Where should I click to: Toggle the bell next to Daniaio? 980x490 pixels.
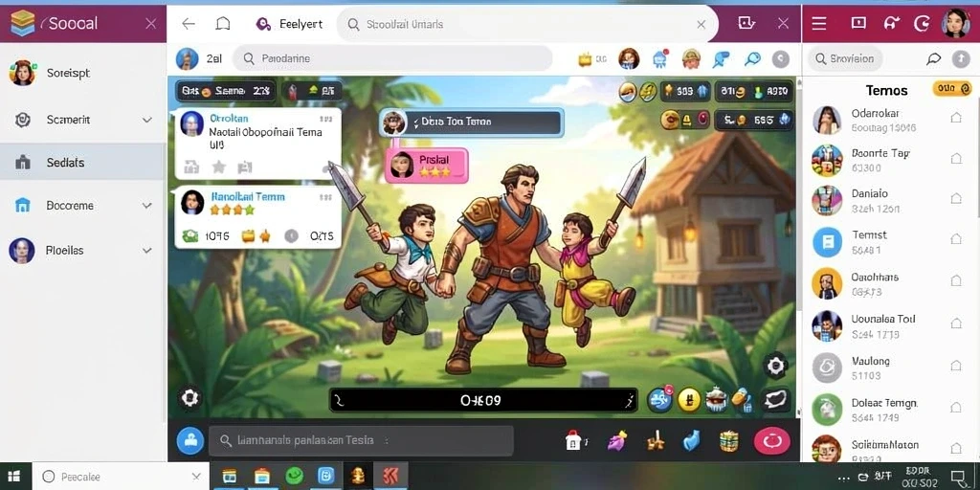(956, 199)
